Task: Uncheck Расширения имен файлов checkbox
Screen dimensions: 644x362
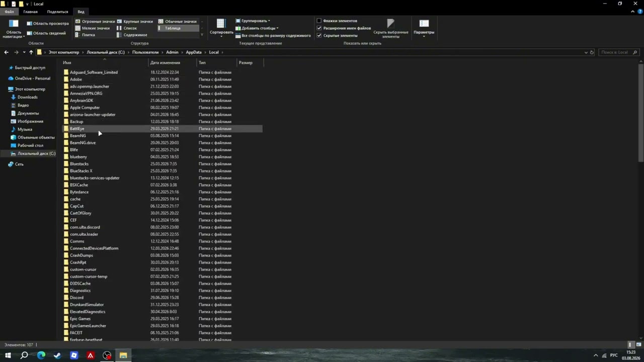Action: 319,28
